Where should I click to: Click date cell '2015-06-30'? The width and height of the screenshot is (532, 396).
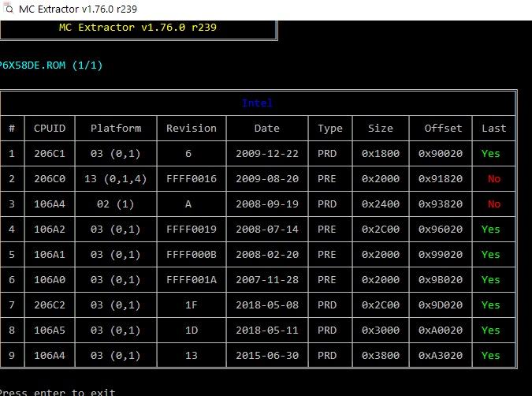point(267,355)
